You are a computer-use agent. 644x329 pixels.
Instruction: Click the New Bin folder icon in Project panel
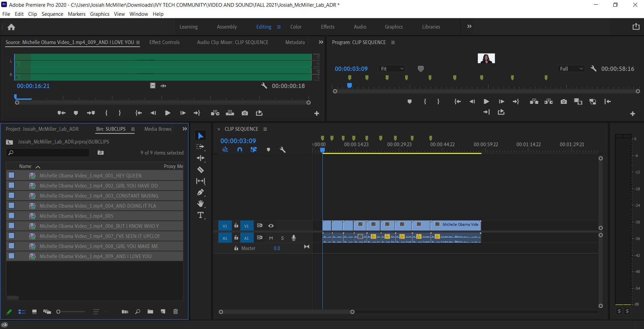pos(150,312)
